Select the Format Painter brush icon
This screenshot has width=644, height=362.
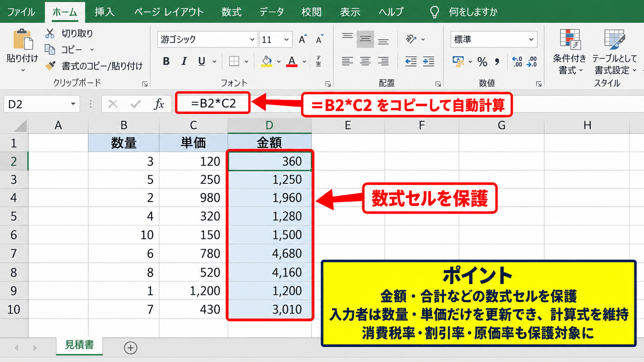pos(50,66)
